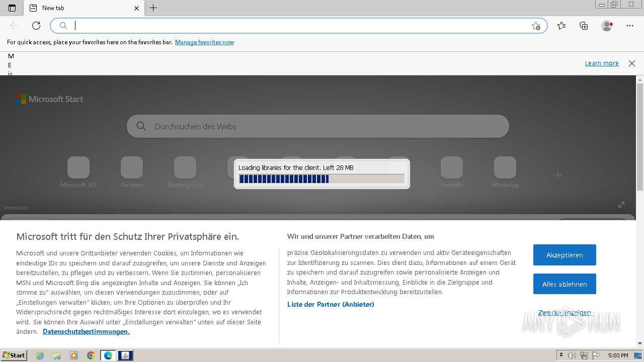Launch Google Chrome from the taskbar
The width and height of the screenshot is (644, 362).
(91, 355)
